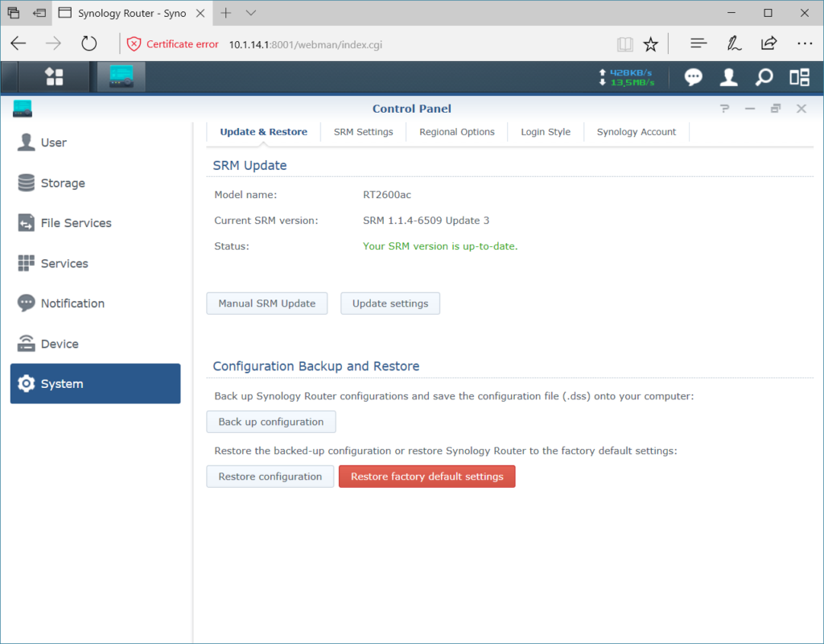Click the Certificate error label
Screen dimensions: 824x644
pyautogui.click(x=183, y=44)
